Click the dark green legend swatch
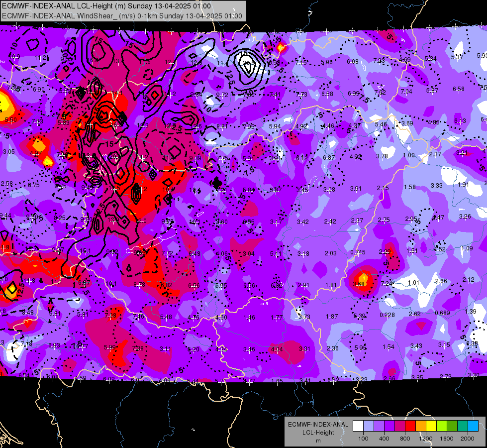487x448 pixels. pyautogui.click(x=452, y=426)
